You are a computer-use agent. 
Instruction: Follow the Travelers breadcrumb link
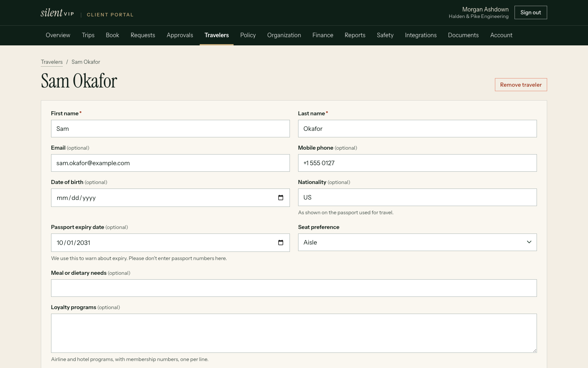click(x=52, y=62)
